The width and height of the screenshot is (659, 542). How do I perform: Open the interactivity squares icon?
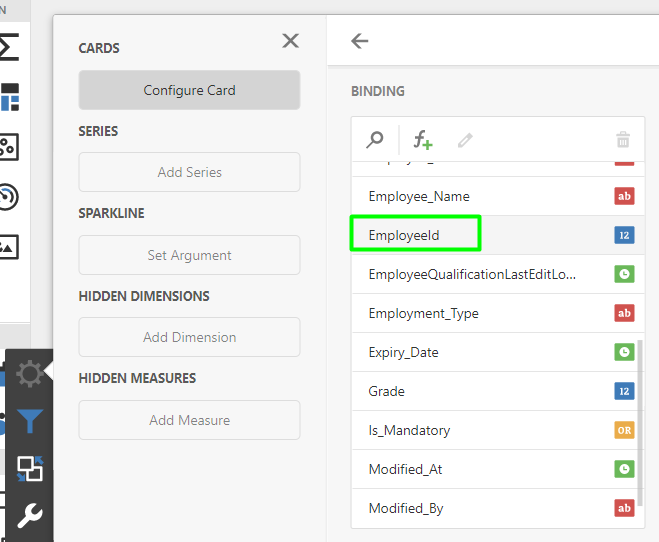tap(29, 468)
